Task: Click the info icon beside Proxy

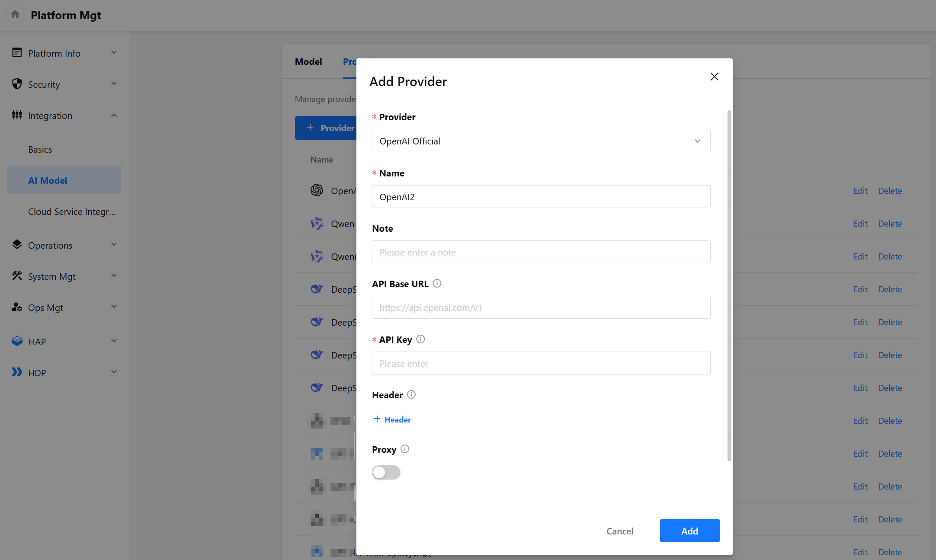Action: coord(405,449)
